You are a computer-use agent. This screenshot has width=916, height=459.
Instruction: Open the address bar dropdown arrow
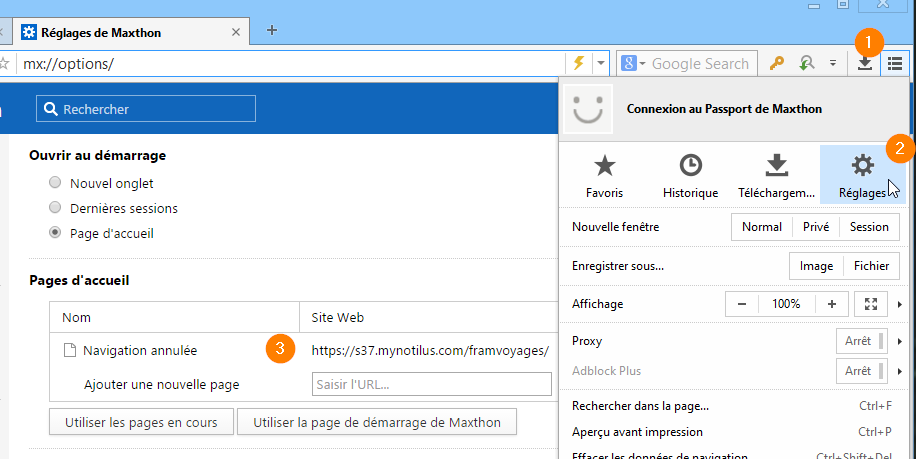[601, 63]
